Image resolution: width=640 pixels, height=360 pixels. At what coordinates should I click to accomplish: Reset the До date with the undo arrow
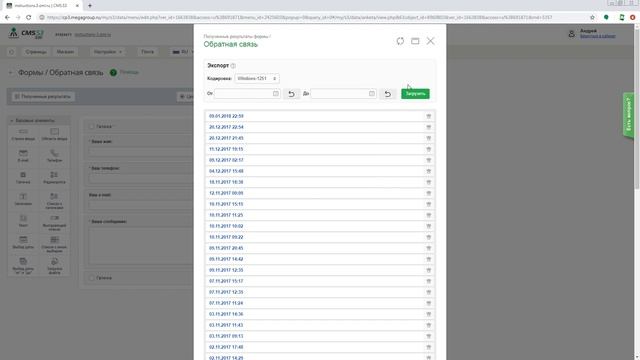(x=387, y=94)
